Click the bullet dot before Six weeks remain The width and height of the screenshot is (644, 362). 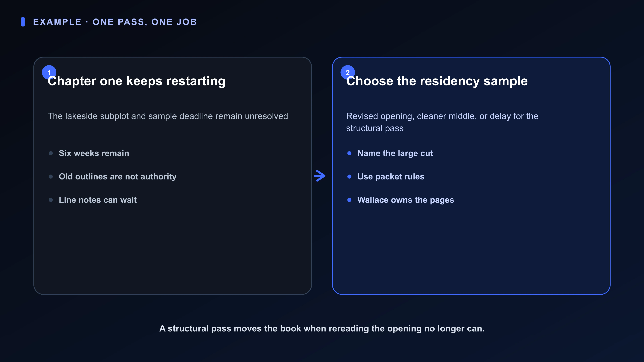coord(51,153)
